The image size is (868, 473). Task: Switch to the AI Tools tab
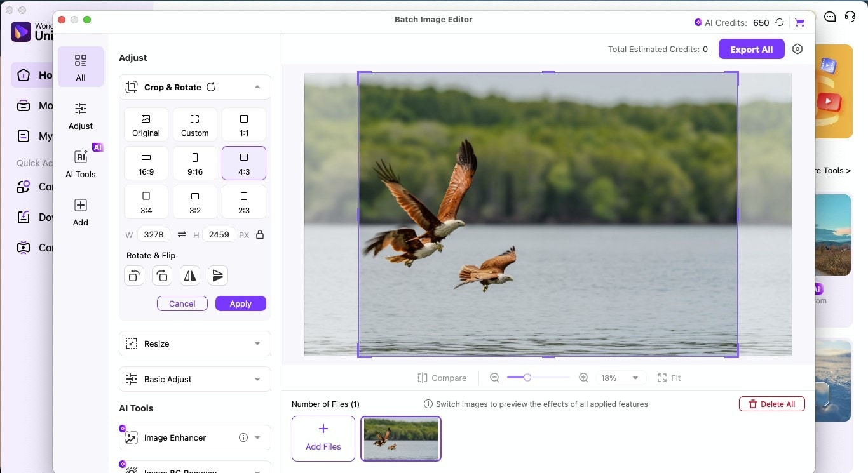[81, 164]
